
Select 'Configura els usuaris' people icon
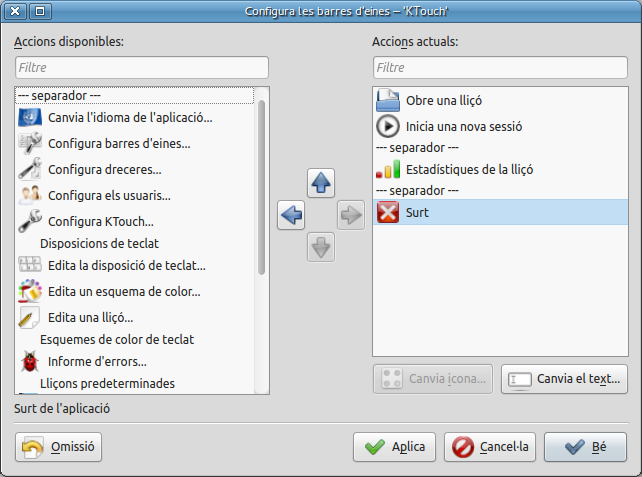tap(30, 194)
